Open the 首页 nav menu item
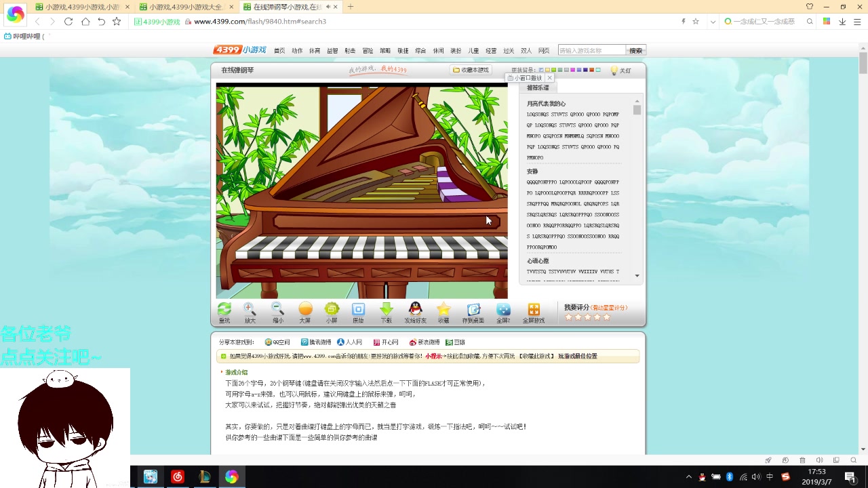Image resolution: width=868 pixels, height=488 pixels. [279, 51]
